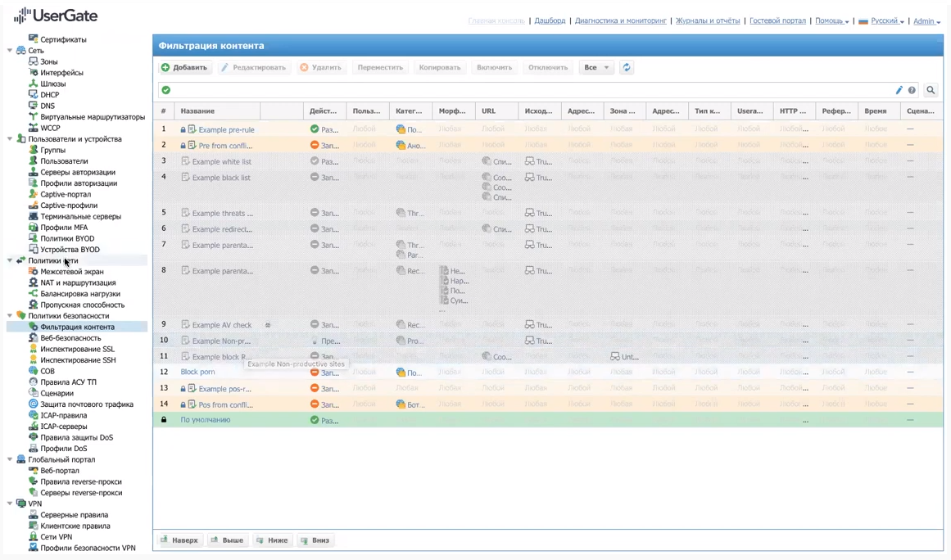This screenshot has height=560, width=951.
Task: Collapse the Сеть tree section
Action: coord(10,51)
